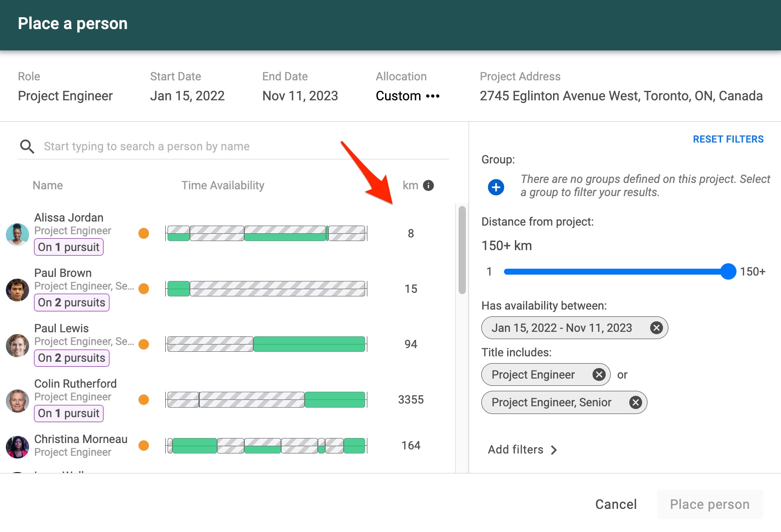
Task: Click the Name column header
Action: (48, 185)
